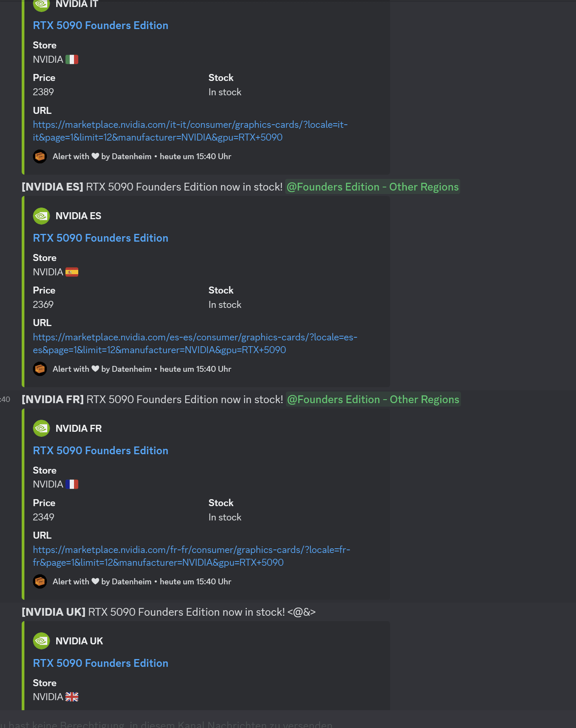This screenshot has height=728, width=576.
Task: Click the NVIDIA FR author logo icon
Action: pyautogui.click(x=41, y=429)
